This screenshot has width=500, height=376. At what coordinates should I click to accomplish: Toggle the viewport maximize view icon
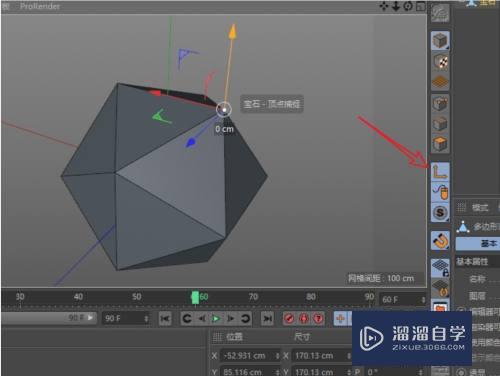[421, 6]
